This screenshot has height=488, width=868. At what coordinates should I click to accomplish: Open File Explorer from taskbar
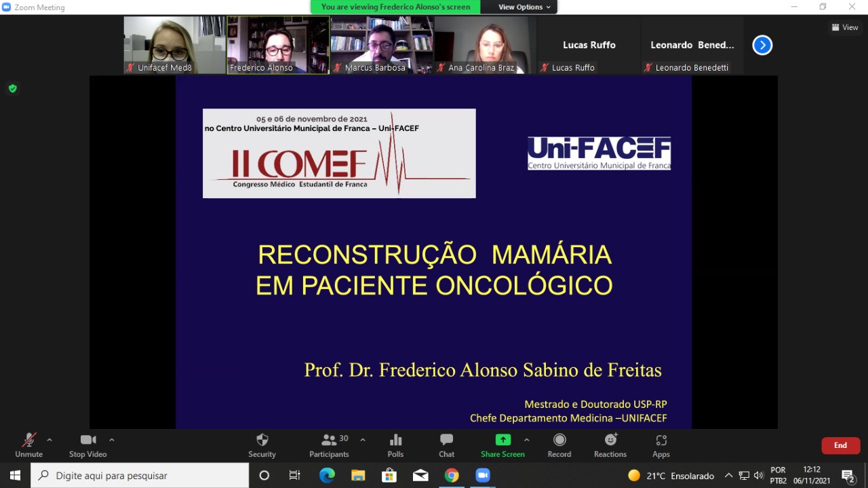click(358, 475)
